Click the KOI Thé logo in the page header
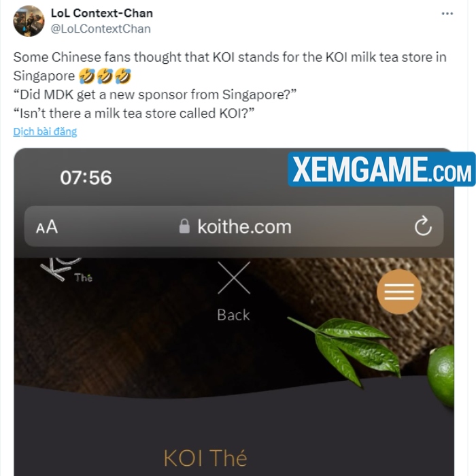 [67, 270]
